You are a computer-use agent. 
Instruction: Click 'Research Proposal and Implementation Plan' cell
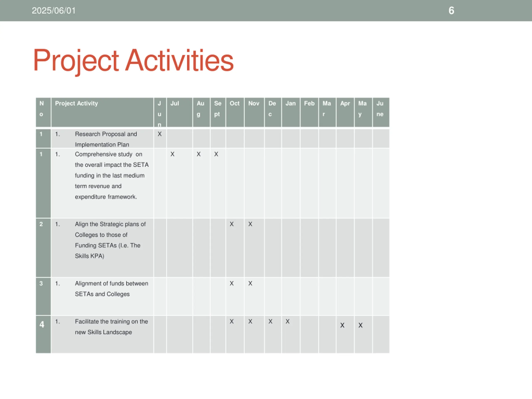pyautogui.click(x=102, y=139)
